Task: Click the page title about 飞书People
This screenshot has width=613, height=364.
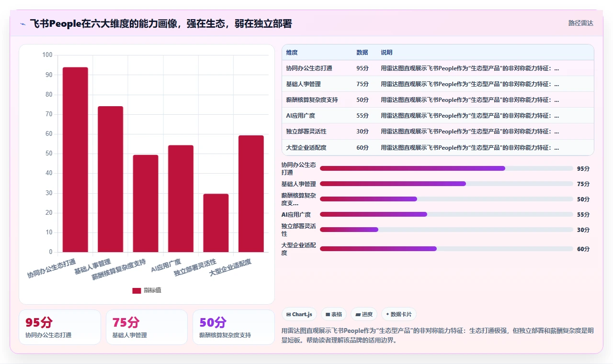Action: tap(161, 24)
